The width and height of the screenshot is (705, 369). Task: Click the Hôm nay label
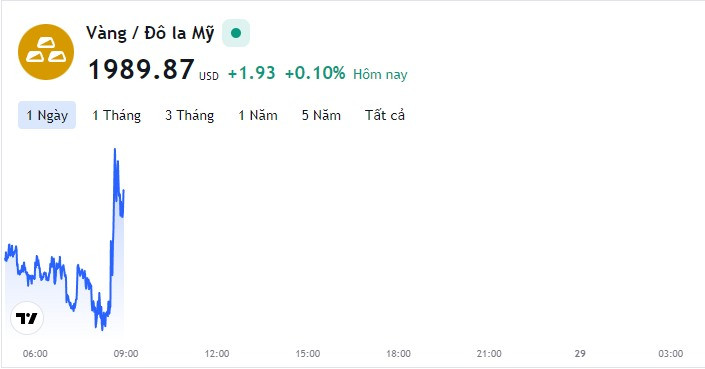[x=380, y=74]
